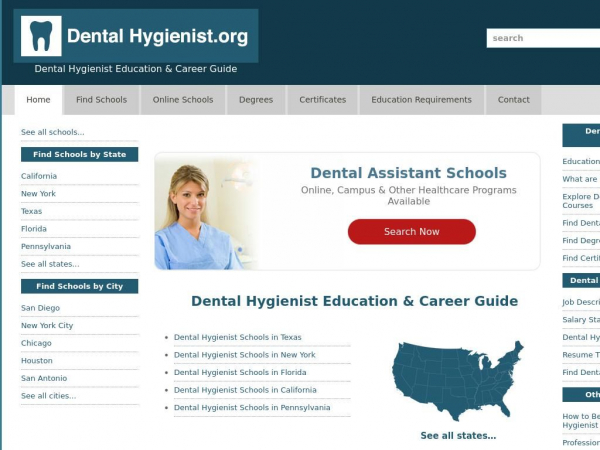Click the Dental Hygienist.org site title

click(157, 36)
